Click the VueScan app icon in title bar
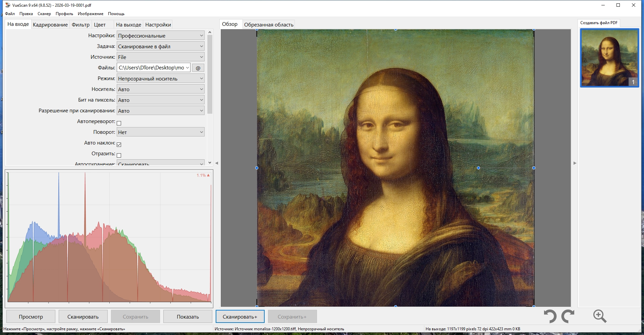 tap(8, 5)
